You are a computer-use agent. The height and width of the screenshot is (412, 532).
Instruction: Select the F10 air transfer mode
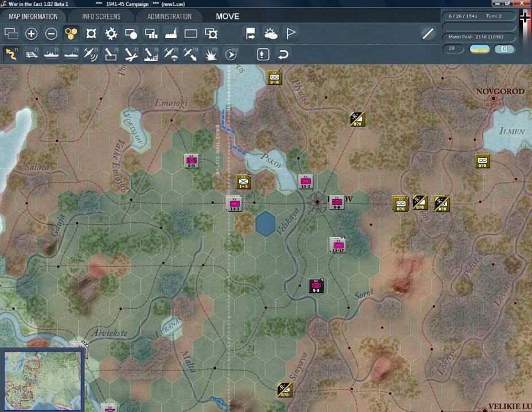click(191, 55)
